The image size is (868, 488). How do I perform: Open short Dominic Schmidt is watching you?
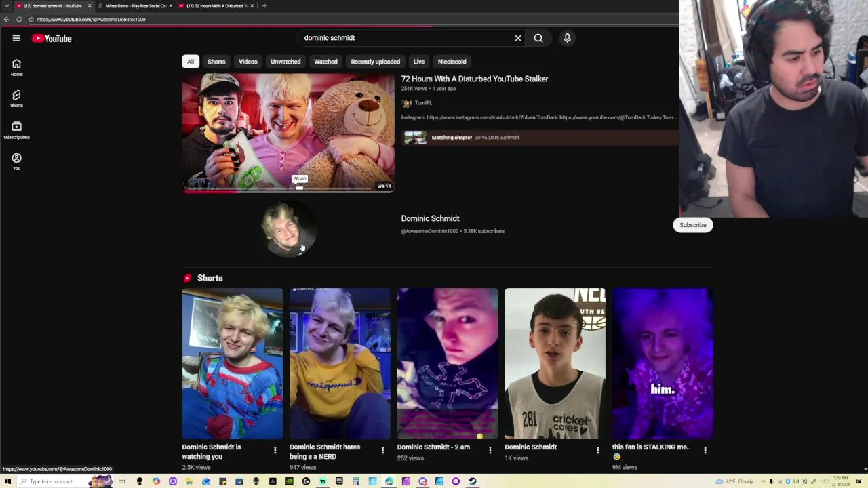[x=233, y=363]
